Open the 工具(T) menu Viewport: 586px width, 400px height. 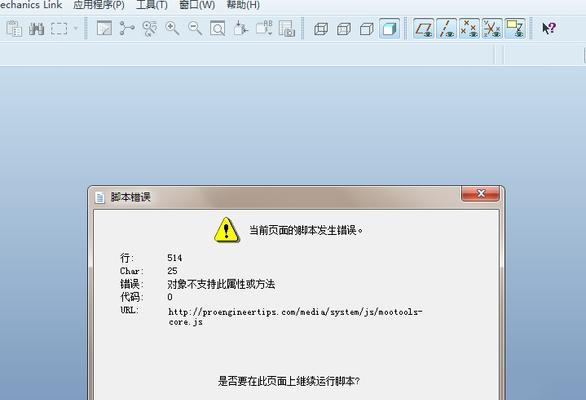pyautogui.click(x=152, y=5)
